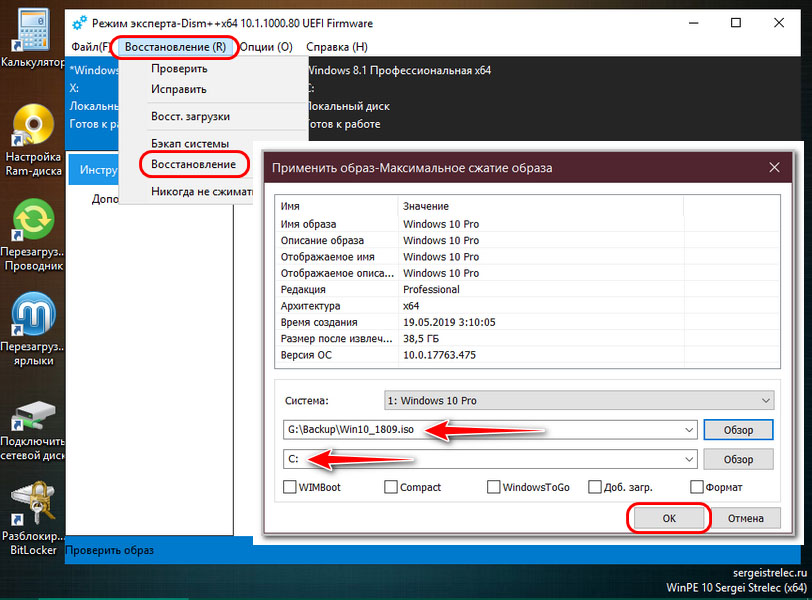This screenshot has width=812, height=600.
Task: Open the Подключить сетевой диск desktop icon
Action: tap(32, 430)
